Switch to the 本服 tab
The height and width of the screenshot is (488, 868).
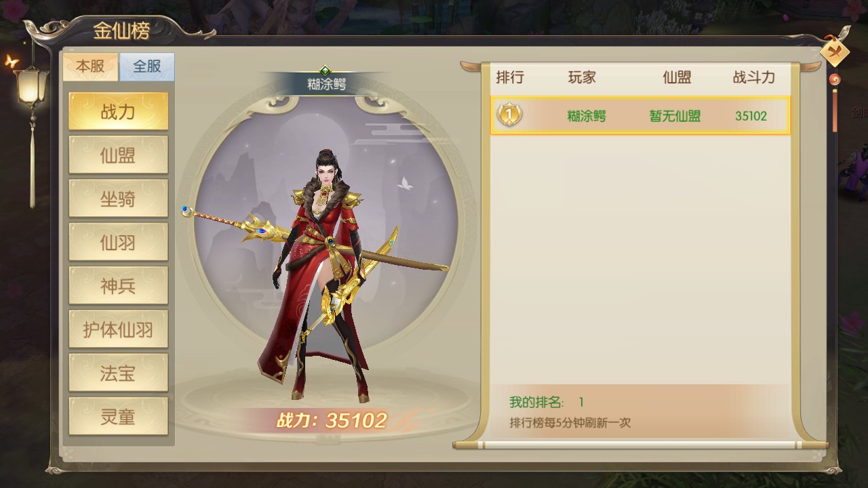[x=90, y=66]
